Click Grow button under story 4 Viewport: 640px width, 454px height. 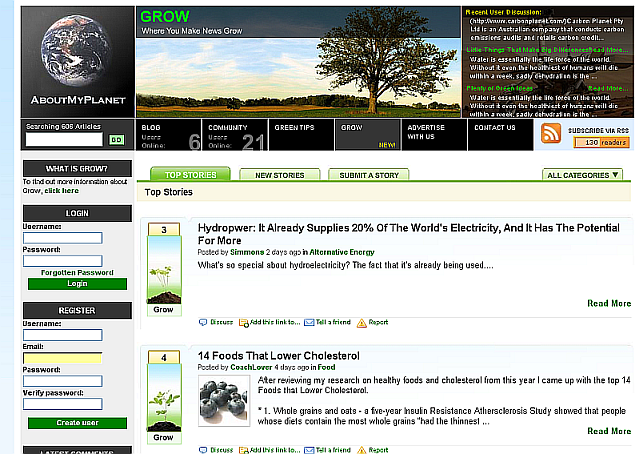coord(164,438)
